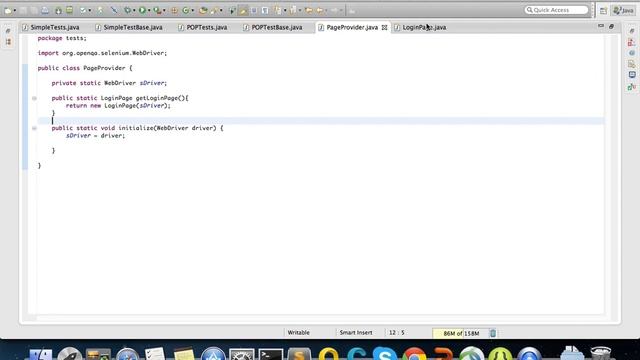
Task: Click the Open Perspective icon
Action: click(603, 11)
